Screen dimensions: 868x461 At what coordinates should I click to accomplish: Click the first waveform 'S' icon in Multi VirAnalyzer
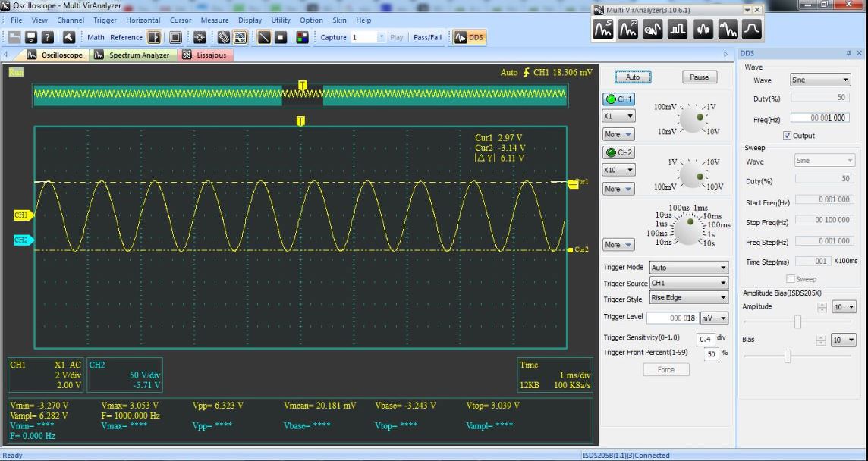pos(603,30)
